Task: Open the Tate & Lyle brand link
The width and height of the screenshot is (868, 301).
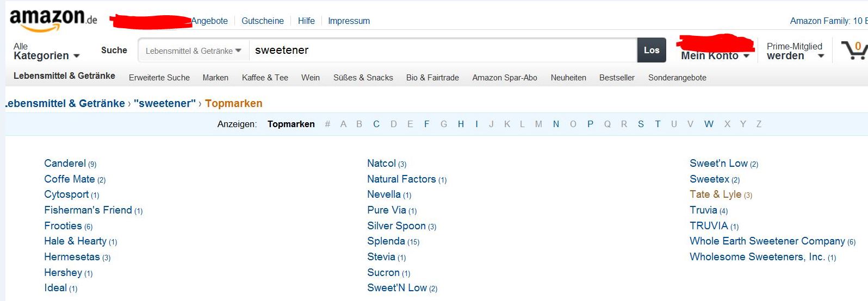Action: (715, 195)
